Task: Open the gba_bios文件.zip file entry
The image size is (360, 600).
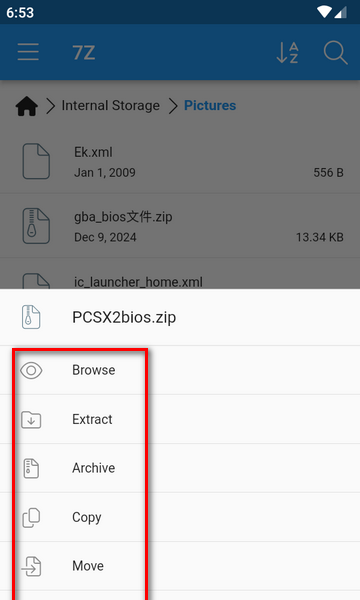Action: 180,226
